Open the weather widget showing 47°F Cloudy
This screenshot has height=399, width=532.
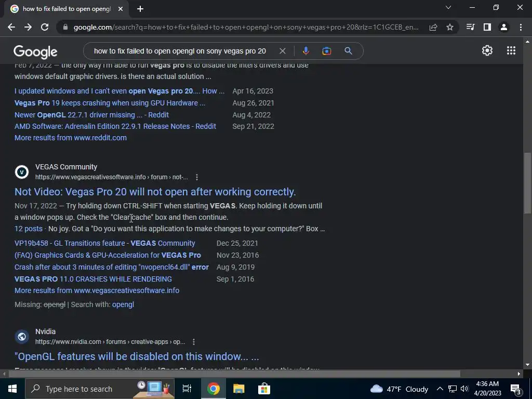[x=399, y=389]
